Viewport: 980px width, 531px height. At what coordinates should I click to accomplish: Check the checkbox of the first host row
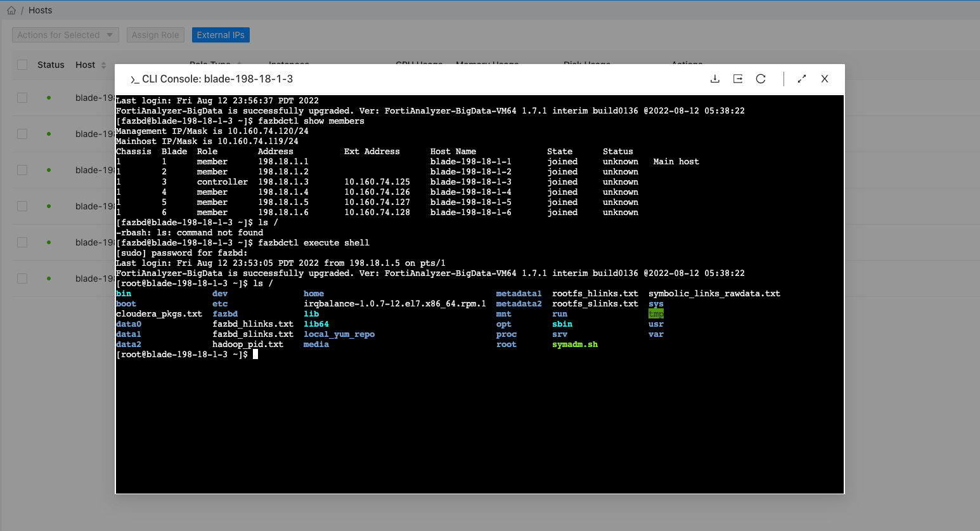pyautogui.click(x=22, y=98)
